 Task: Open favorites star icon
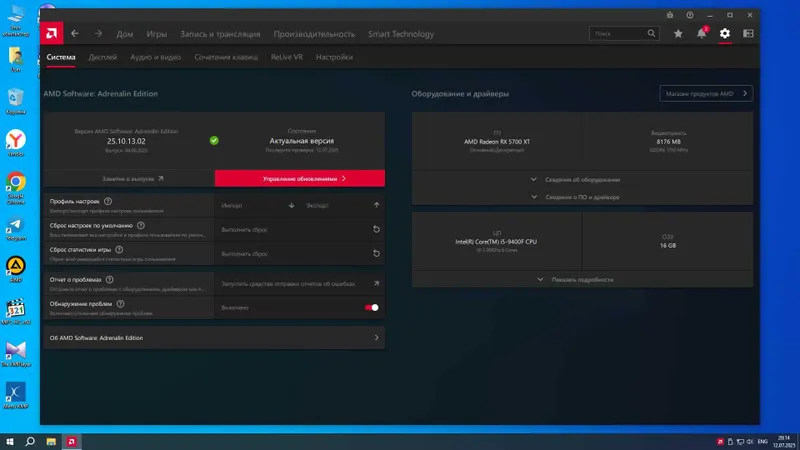click(x=678, y=34)
